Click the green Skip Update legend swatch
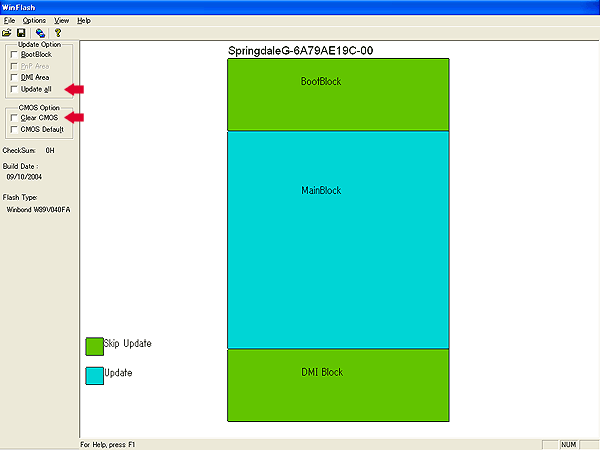 pos(94,346)
